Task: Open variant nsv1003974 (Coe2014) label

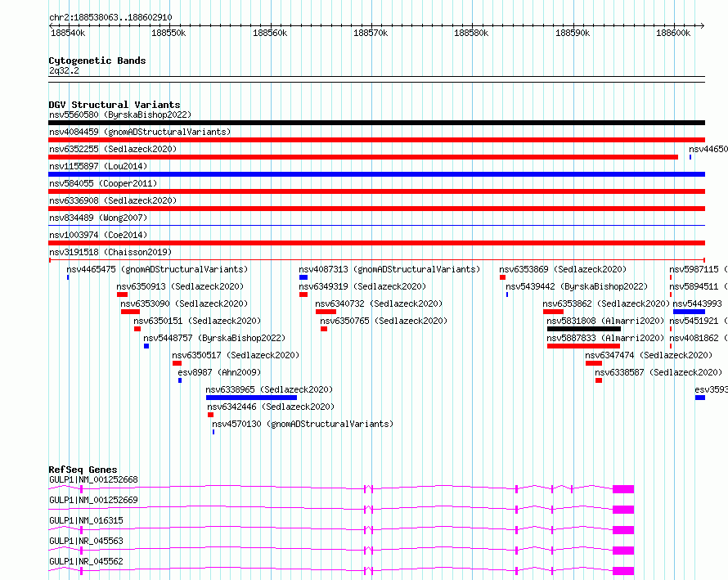Action: (98, 235)
